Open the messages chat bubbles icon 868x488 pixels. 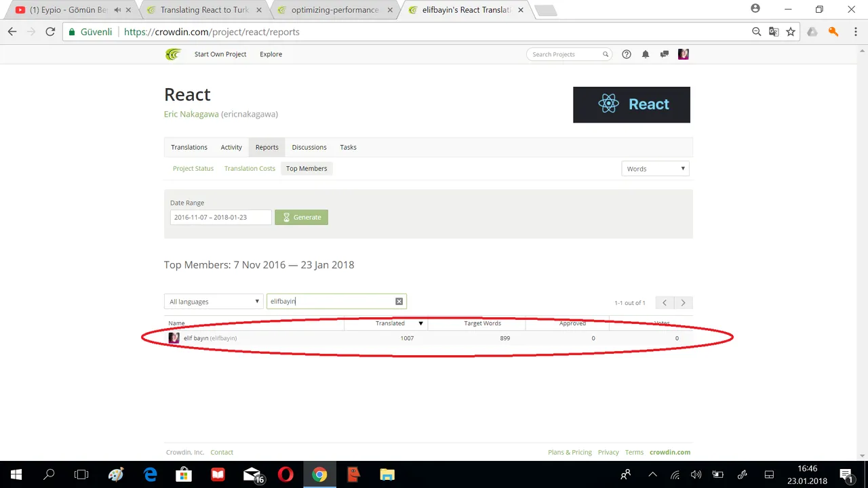[664, 54]
